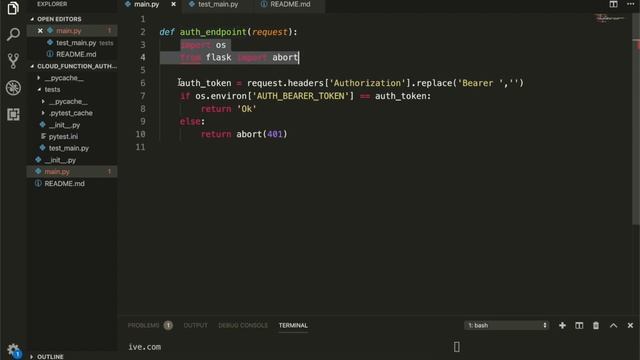
Task: Open the Source Control branch icon
Action: [x=13, y=61]
